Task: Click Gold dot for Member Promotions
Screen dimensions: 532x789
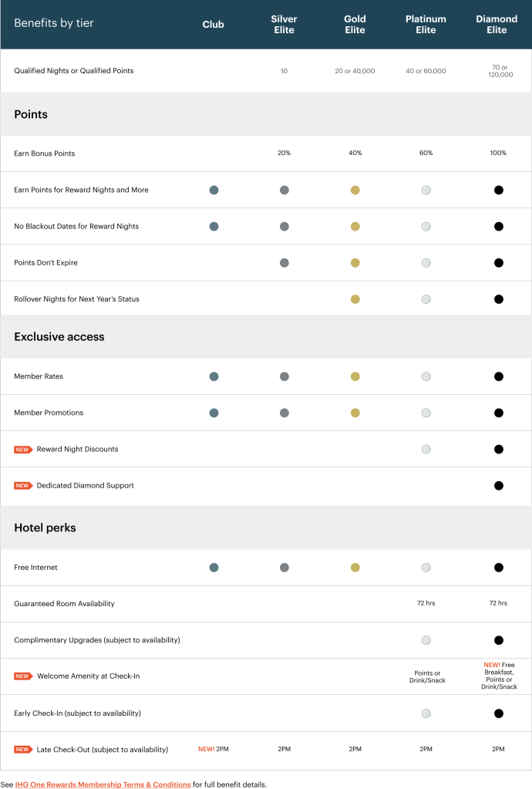Action: pos(355,413)
